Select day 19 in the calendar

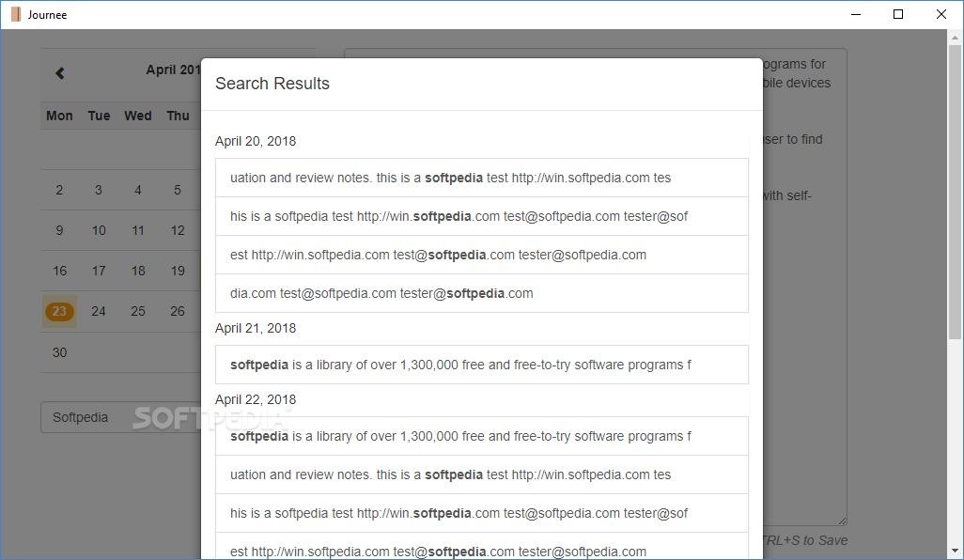coord(177,272)
